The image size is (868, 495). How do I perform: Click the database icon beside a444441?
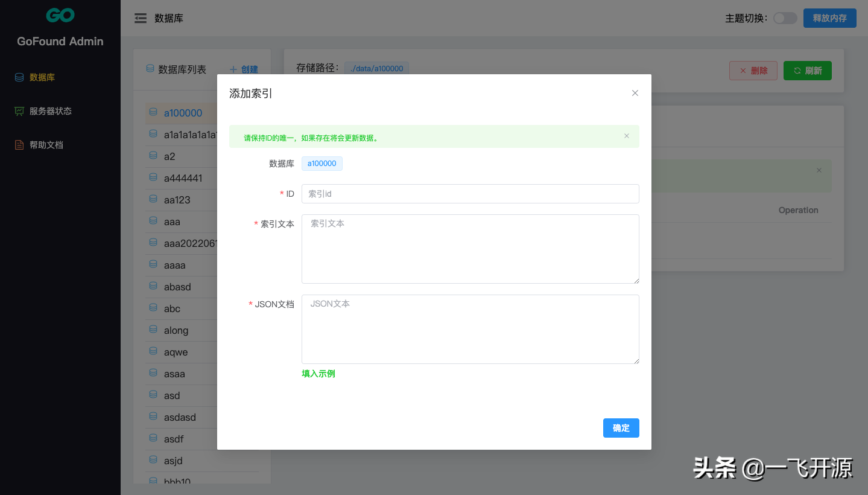[x=153, y=177]
